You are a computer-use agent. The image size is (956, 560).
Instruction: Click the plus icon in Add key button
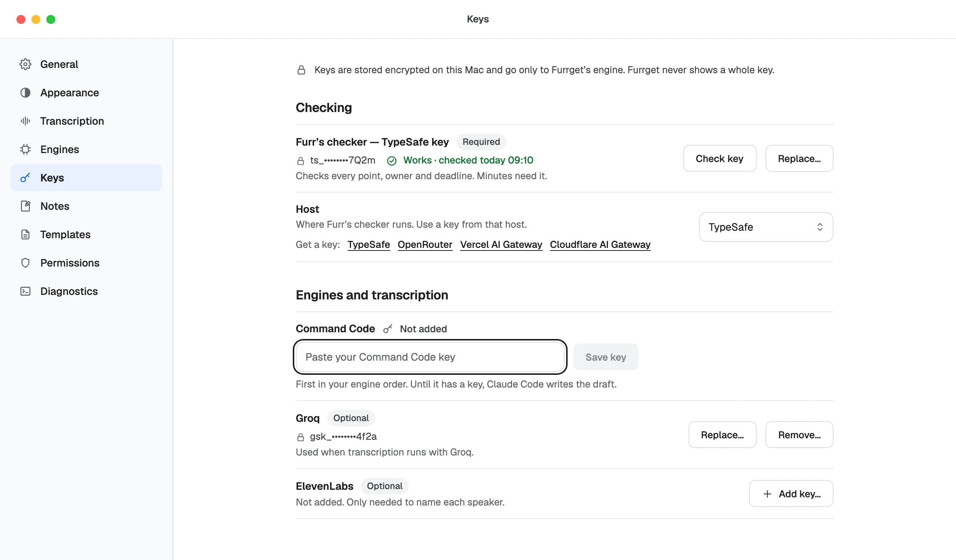[x=767, y=494]
